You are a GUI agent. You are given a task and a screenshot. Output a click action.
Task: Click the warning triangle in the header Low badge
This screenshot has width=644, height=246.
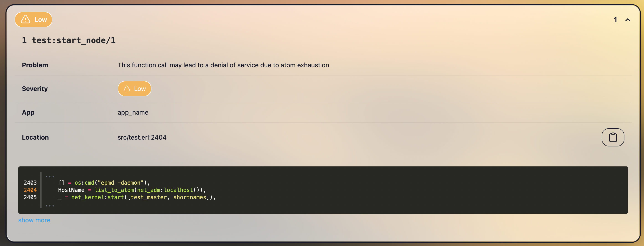click(26, 20)
